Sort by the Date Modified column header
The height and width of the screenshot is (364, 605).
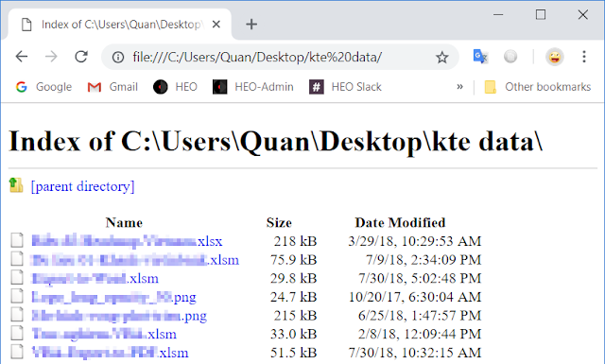coord(400,223)
